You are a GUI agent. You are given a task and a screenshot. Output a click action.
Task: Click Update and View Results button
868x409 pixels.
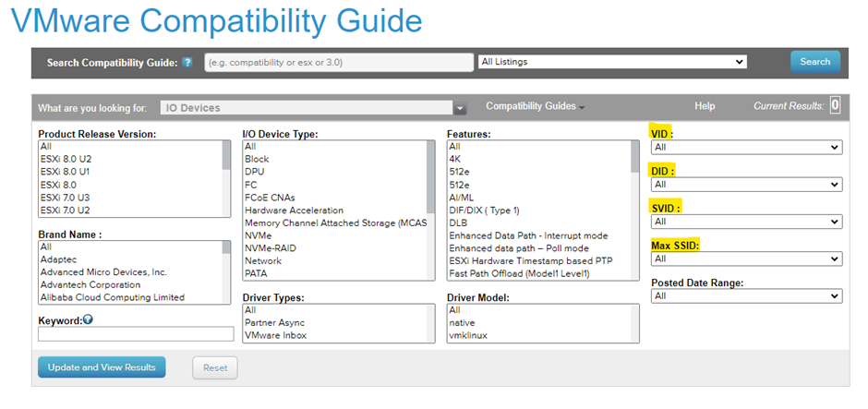coord(102,367)
